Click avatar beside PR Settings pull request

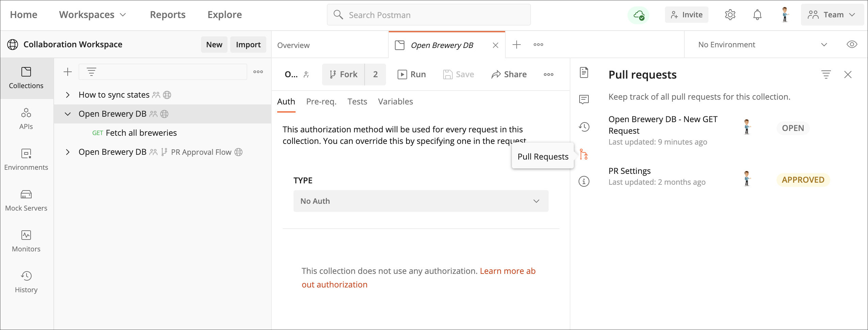747,178
